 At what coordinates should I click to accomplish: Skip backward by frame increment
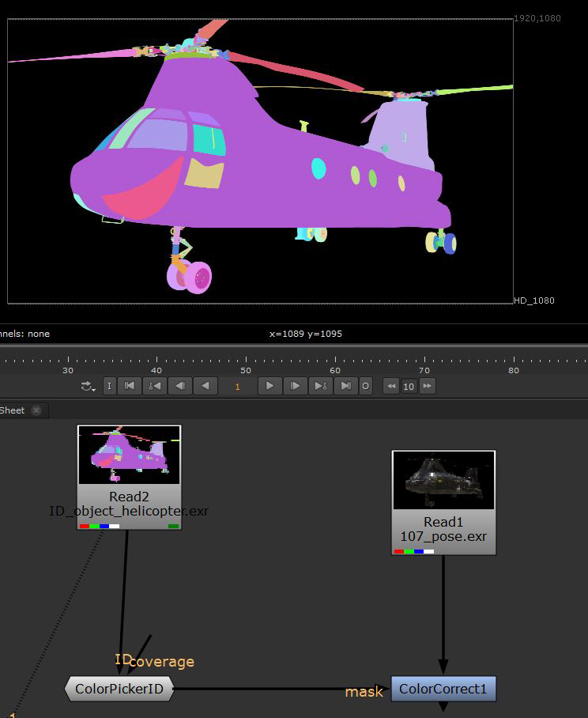pyautogui.click(x=390, y=386)
